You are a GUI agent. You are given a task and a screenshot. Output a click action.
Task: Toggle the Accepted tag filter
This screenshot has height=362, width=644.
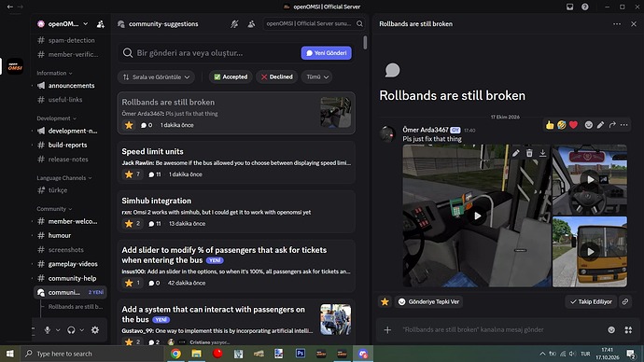[x=231, y=77]
